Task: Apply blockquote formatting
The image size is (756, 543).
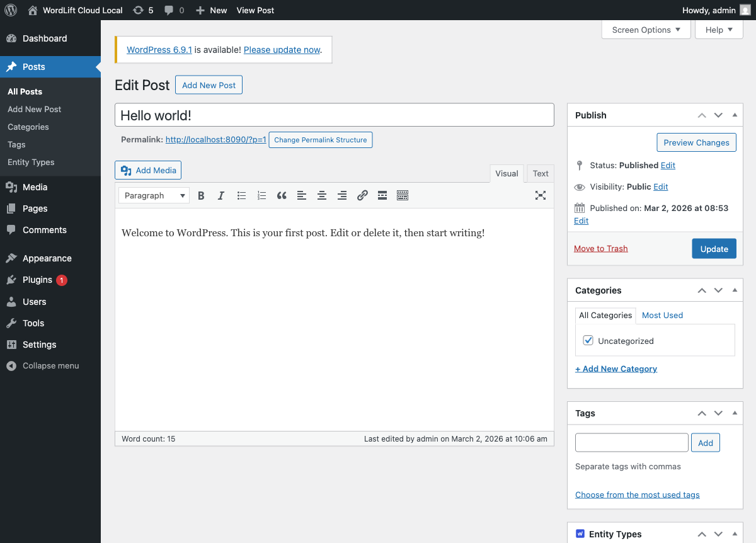Action: coord(282,195)
